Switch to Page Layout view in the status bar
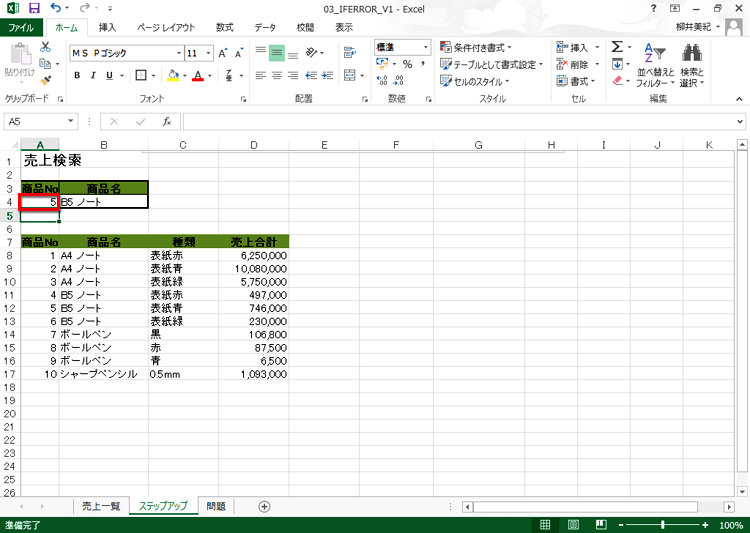This screenshot has height=533, width=750. [x=573, y=525]
